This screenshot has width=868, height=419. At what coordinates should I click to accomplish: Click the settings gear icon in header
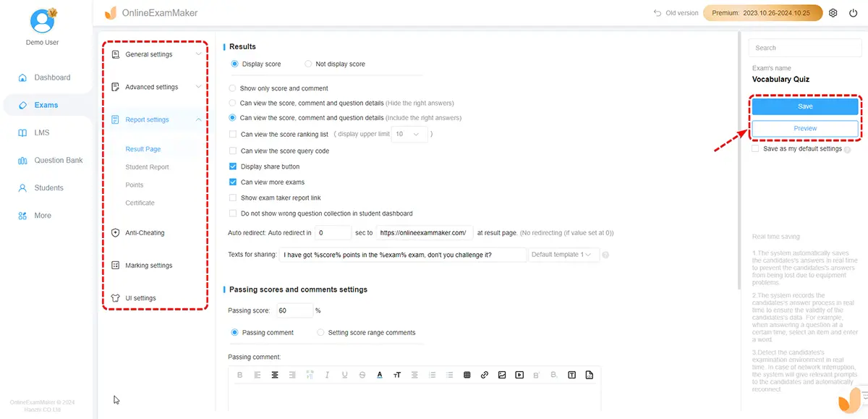click(x=833, y=13)
